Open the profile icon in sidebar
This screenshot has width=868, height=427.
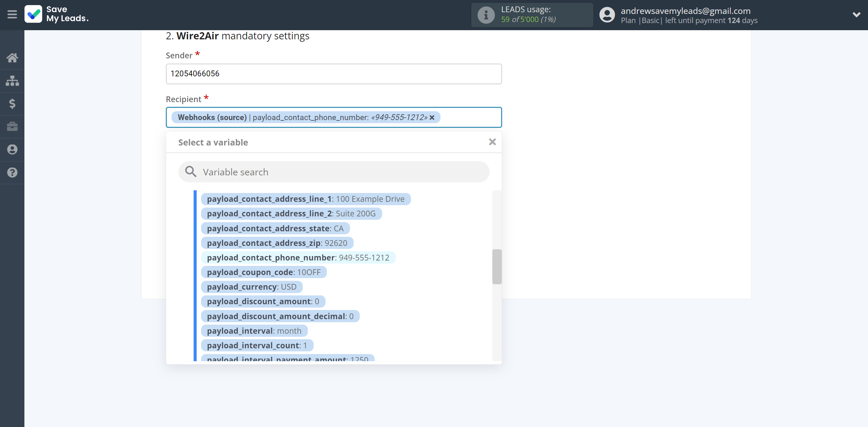12,150
